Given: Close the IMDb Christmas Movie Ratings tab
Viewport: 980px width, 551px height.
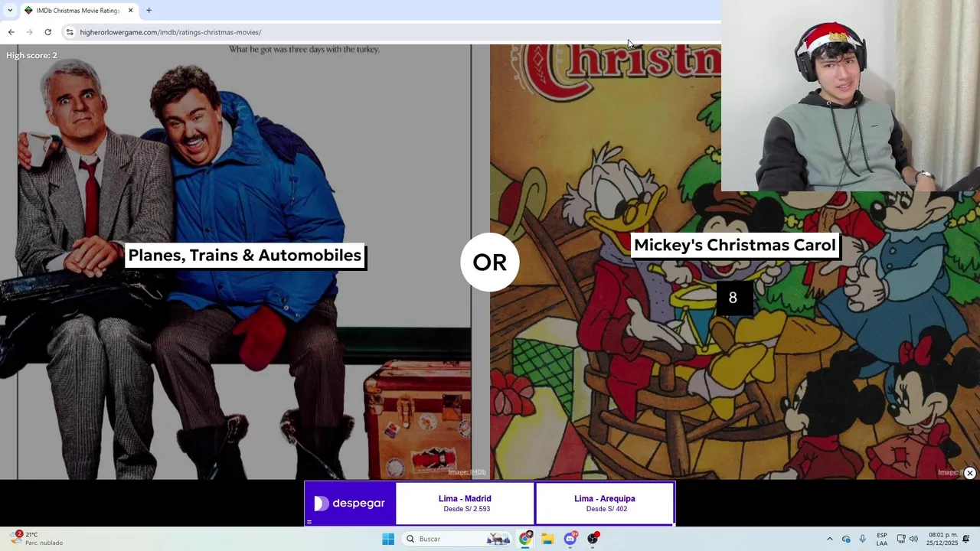Looking at the screenshot, I should coord(130,10).
